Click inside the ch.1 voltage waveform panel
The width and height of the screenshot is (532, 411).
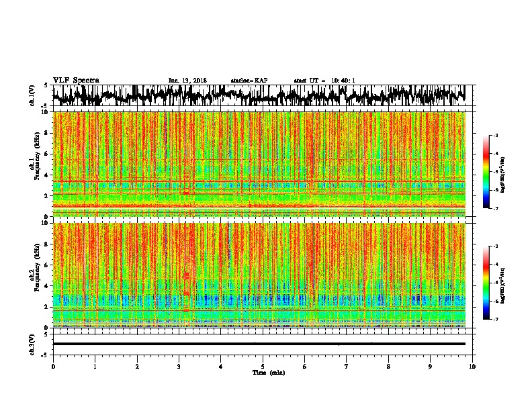262,95
